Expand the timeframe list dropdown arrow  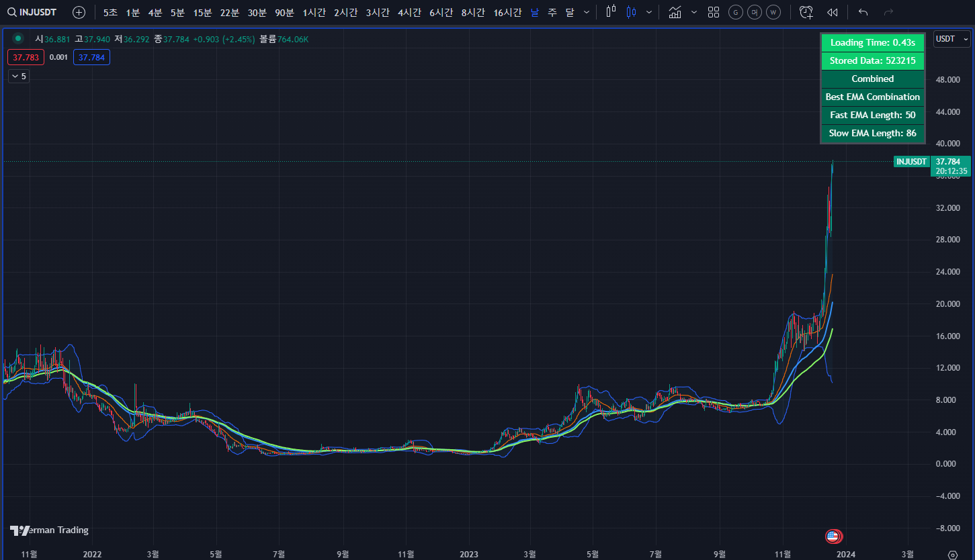coord(587,12)
